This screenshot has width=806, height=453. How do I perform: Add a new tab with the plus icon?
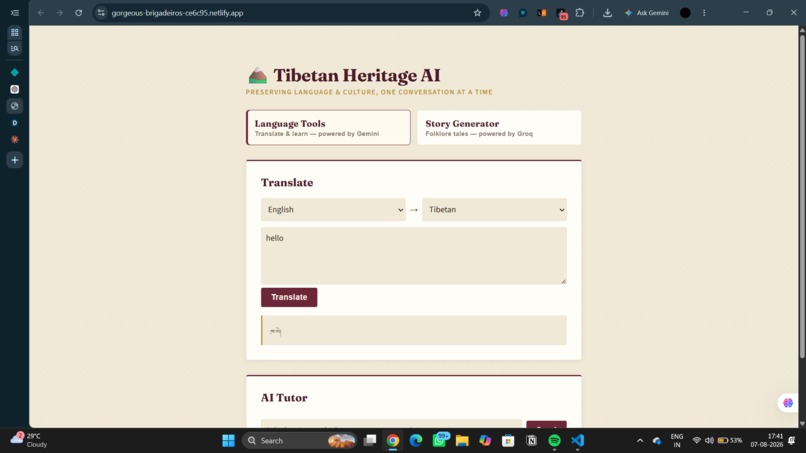tap(14, 160)
